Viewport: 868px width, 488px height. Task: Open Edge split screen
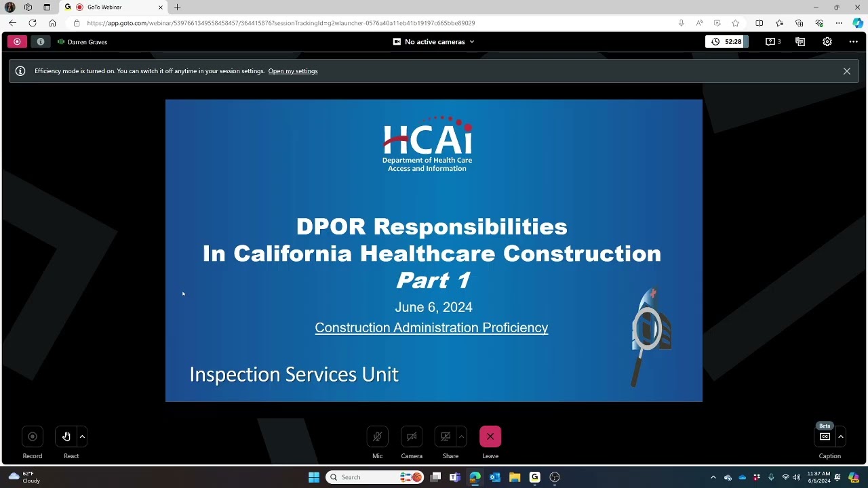[x=759, y=23]
